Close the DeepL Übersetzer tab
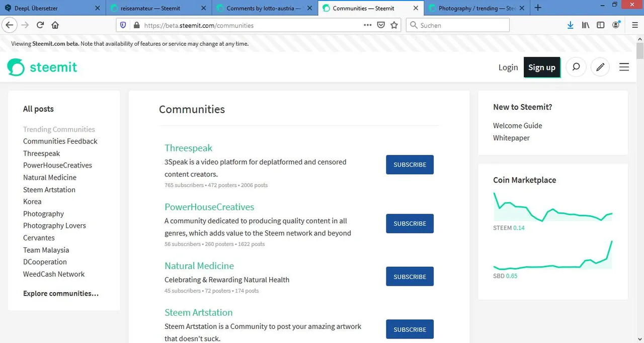The height and width of the screenshot is (343, 644). click(98, 8)
